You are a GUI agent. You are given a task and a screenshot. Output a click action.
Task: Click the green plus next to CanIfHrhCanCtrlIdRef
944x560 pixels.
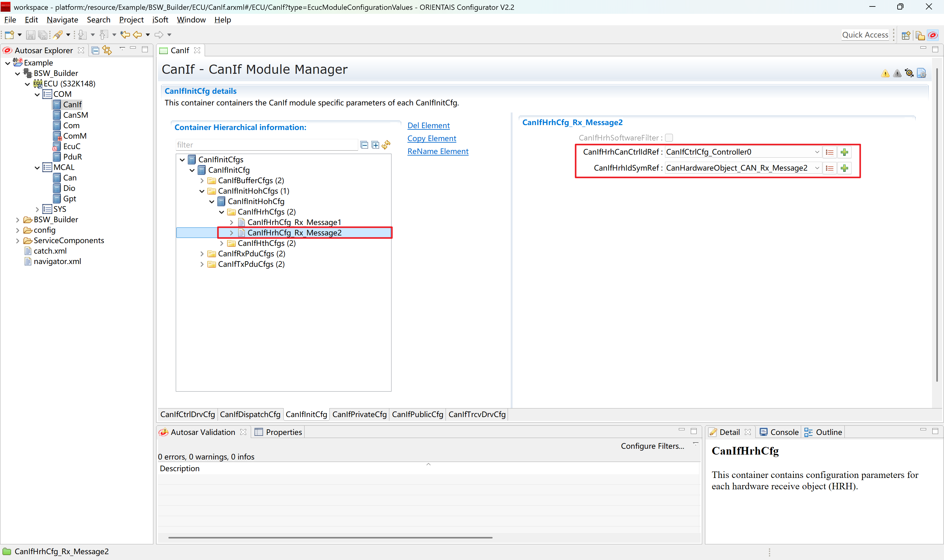pyautogui.click(x=844, y=152)
